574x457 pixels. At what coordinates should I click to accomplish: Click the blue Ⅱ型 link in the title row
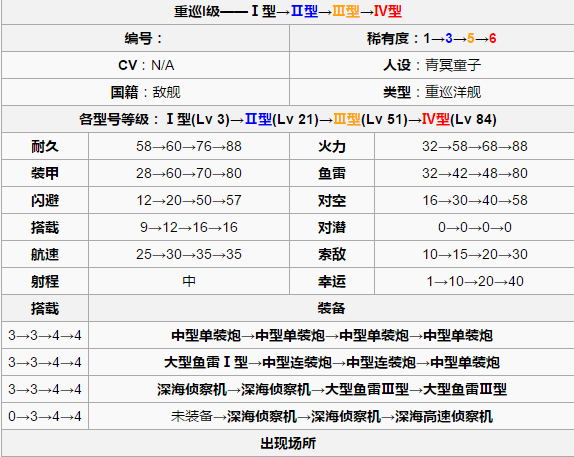point(304,11)
